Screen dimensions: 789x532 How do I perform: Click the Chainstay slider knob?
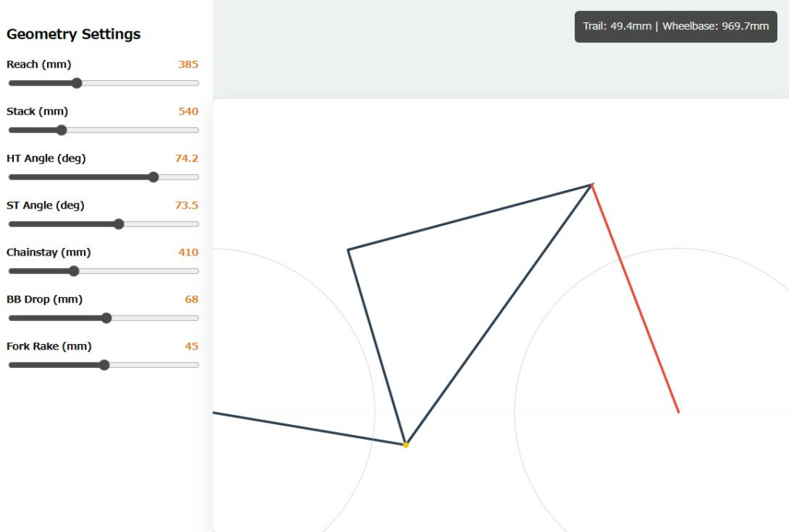74,271
